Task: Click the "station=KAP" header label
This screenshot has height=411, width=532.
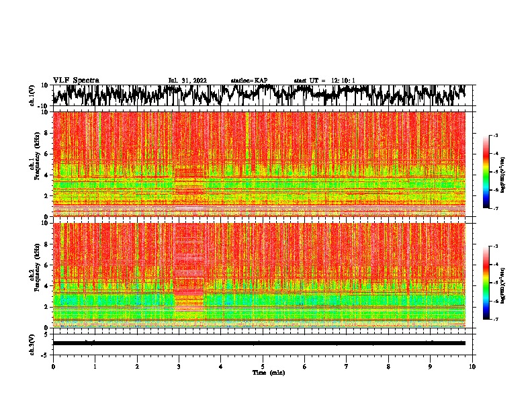Action: point(249,81)
